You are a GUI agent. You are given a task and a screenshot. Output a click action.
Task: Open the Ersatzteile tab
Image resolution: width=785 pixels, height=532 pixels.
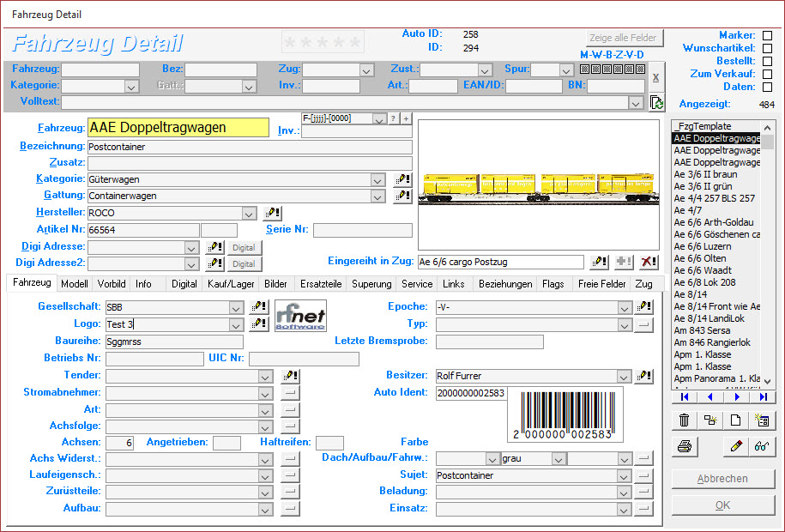321,284
